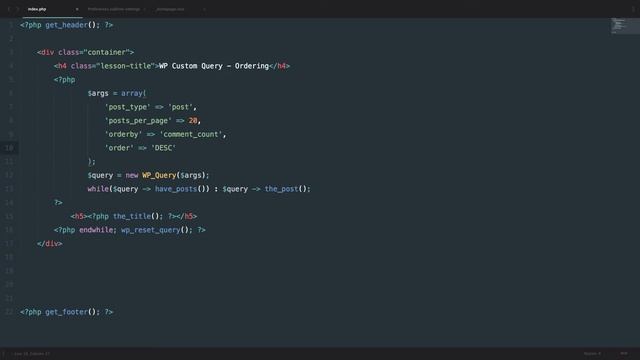The width and height of the screenshot is (640, 360).
Task: Click line number 10 in the gutter
Action: pos(9,148)
